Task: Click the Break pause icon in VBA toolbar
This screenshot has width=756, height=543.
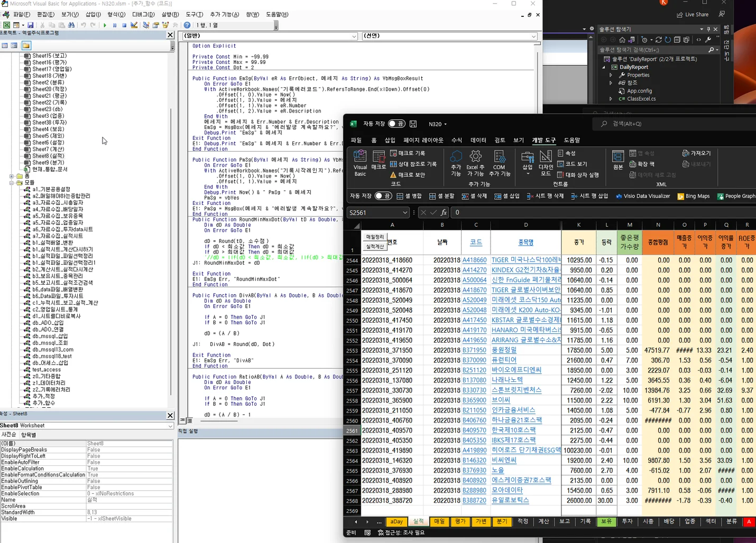Action: click(x=114, y=25)
